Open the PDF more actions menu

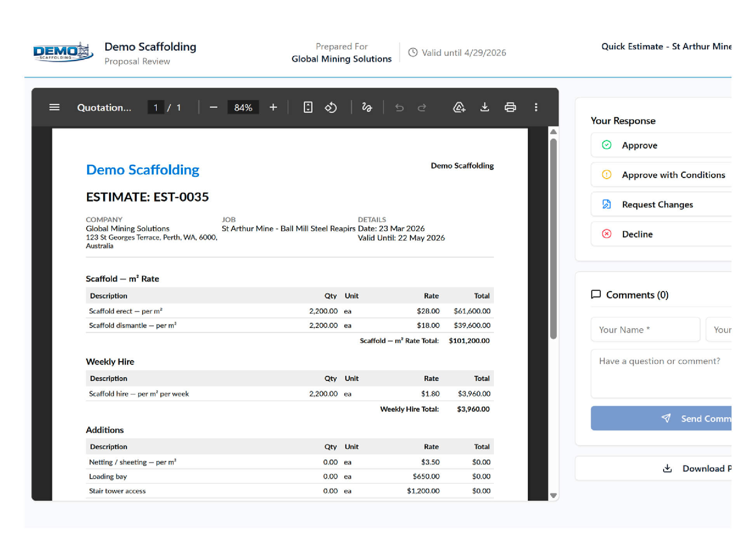tap(536, 107)
